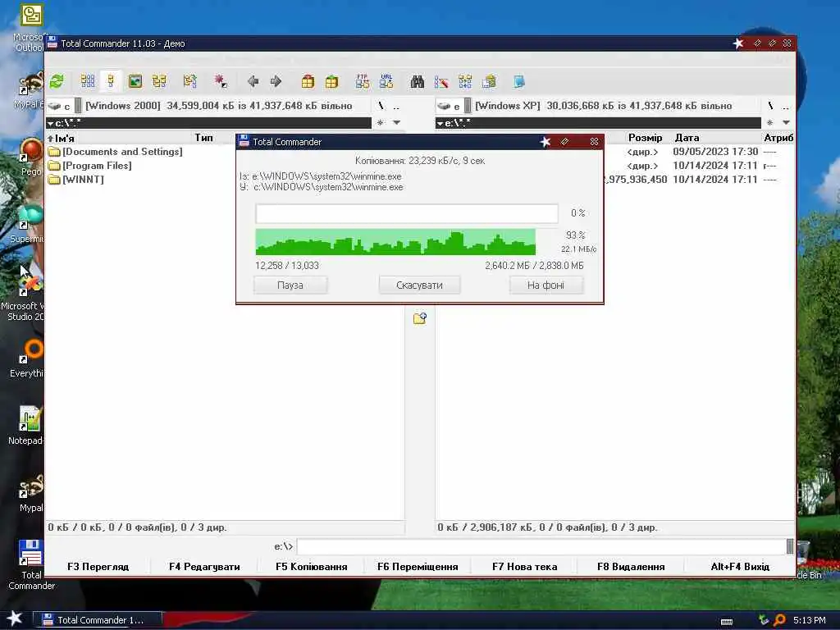This screenshot has width=840, height=630.
Task: Click F6 Переміщення button
Action: [x=418, y=567]
